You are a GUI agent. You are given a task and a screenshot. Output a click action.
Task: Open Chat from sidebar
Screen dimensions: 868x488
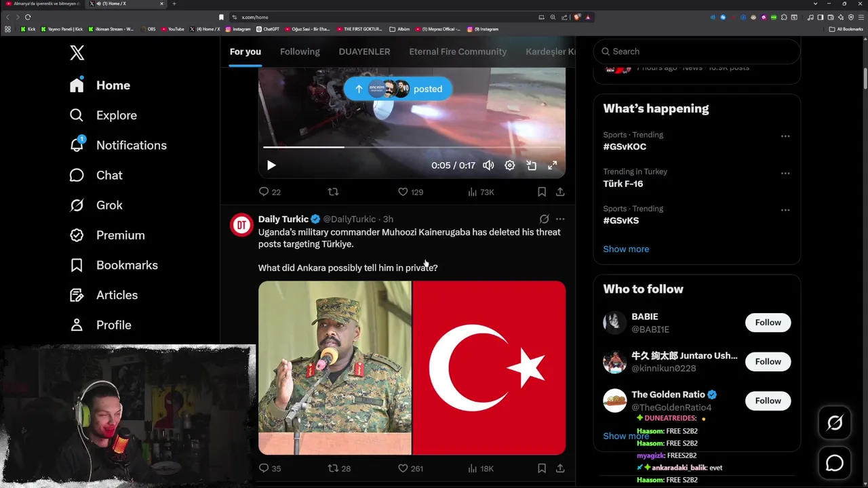[x=96, y=175]
